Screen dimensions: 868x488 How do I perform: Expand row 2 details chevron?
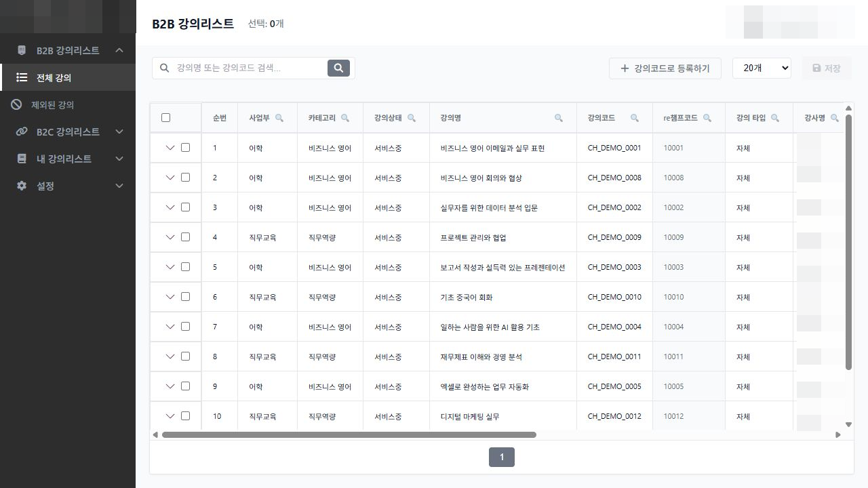(170, 178)
